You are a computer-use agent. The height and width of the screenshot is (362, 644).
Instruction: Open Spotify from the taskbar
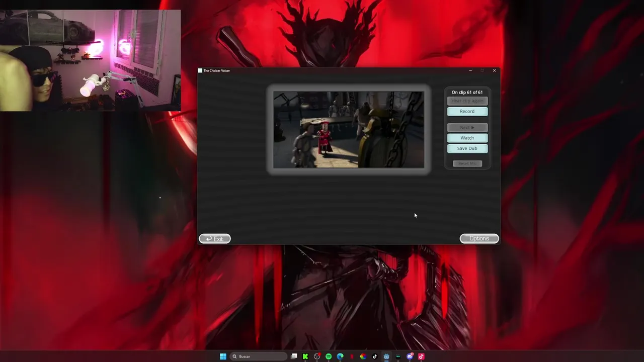click(329, 356)
